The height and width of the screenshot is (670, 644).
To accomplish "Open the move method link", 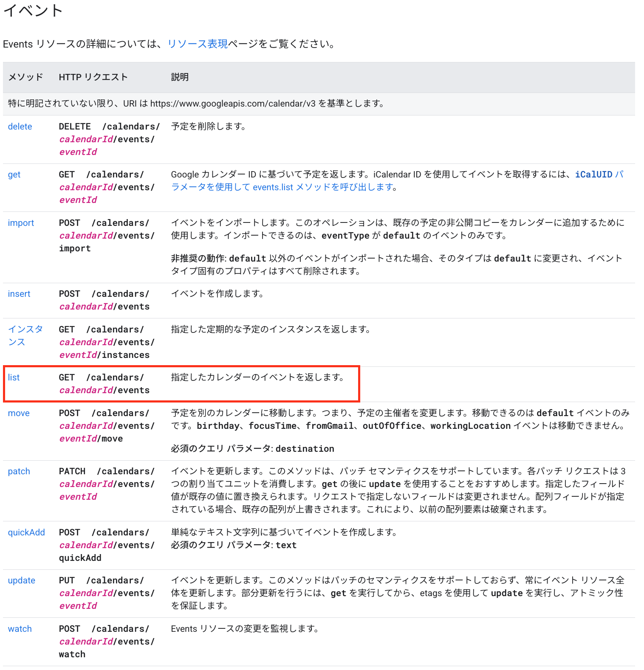I will click(x=19, y=413).
